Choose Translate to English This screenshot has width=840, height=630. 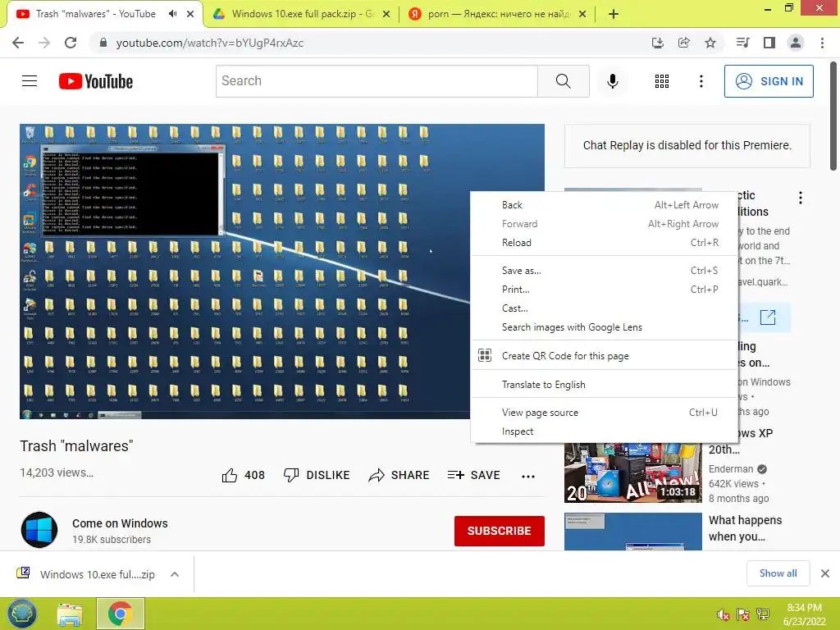(x=605, y=385)
